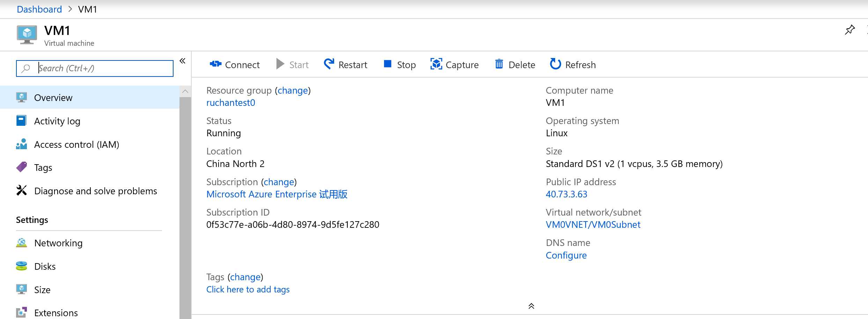Open Microsoft Azure Enterprise subscription link
The image size is (868, 319).
coord(277,194)
